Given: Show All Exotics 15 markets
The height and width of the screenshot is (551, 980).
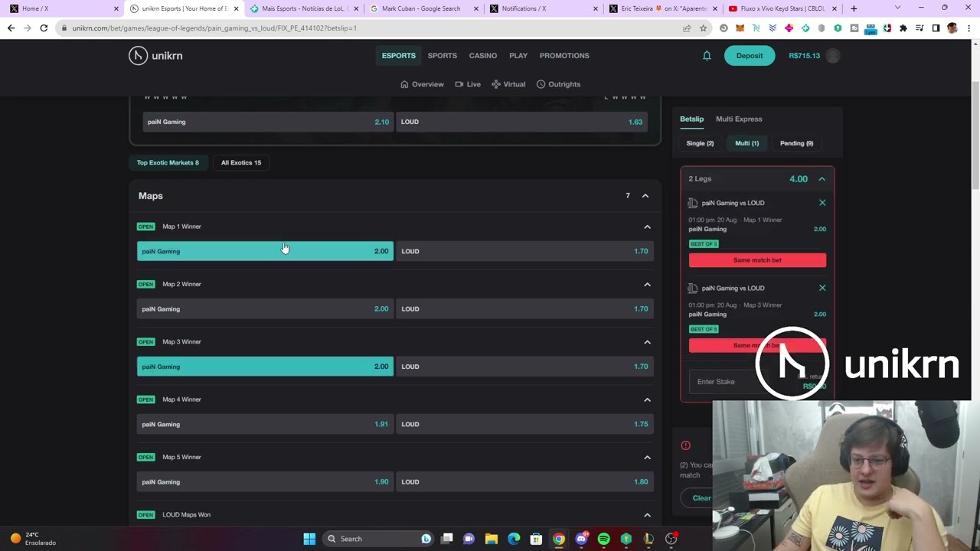Looking at the screenshot, I should click(x=241, y=162).
